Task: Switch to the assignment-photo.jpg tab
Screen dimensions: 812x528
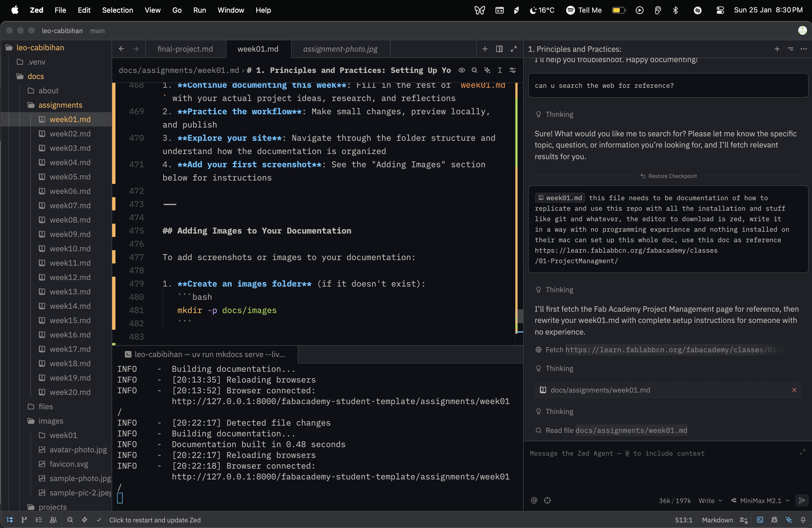Action: tap(339, 49)
